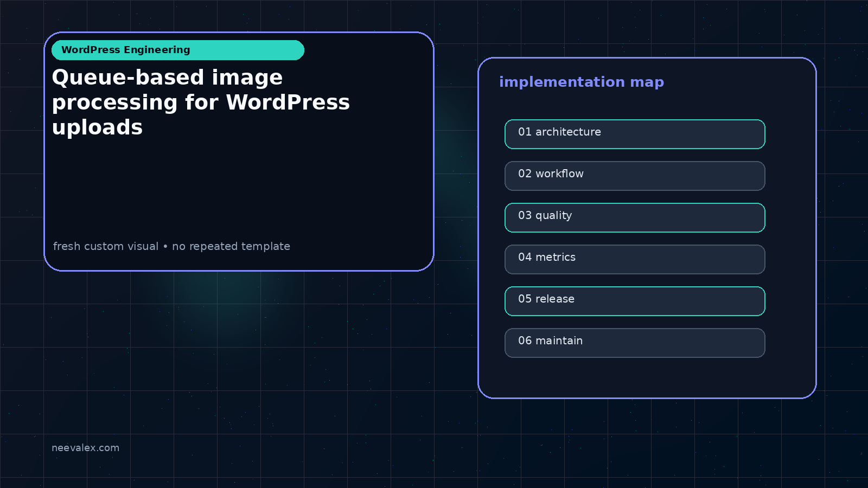
Task: Select the 01 architecture item
Action: click(635, 134)
